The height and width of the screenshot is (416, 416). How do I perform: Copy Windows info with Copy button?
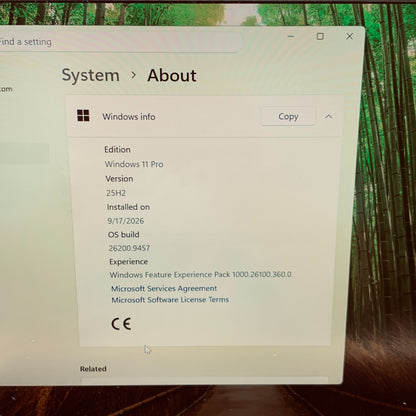coord(288,116)
